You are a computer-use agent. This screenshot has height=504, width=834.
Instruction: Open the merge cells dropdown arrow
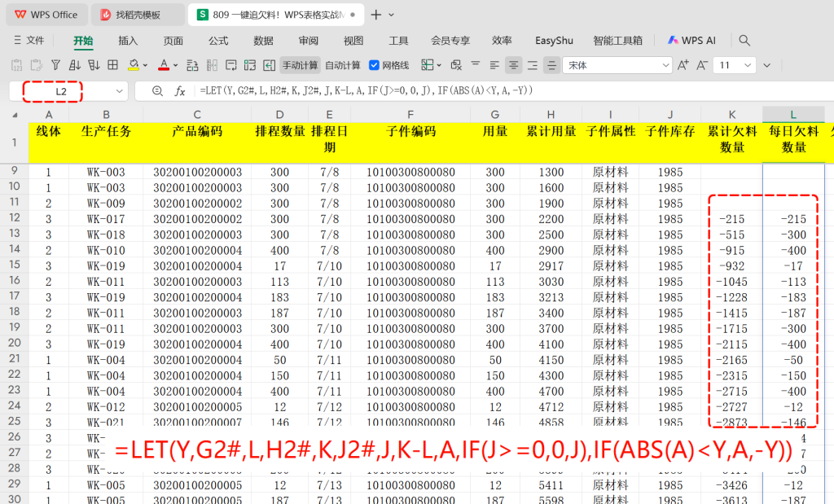click(x=439, y=66)
